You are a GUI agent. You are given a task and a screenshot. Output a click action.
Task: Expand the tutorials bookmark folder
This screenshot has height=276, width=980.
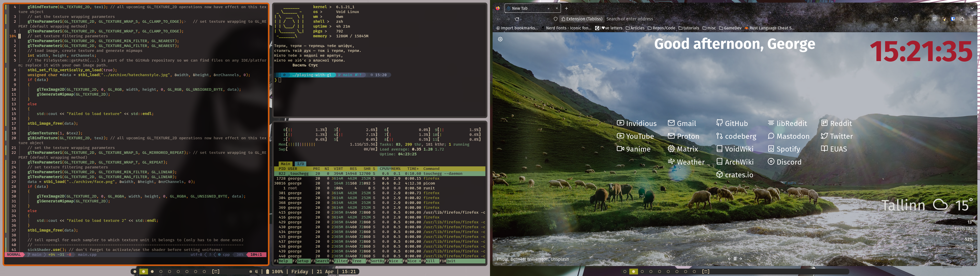tap(689, 28)
